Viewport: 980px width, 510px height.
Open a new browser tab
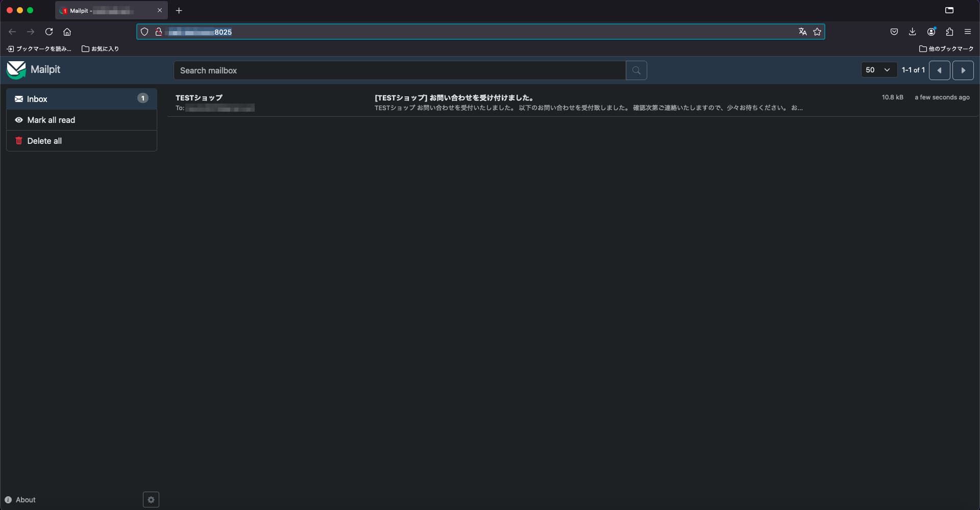[179, 10]
